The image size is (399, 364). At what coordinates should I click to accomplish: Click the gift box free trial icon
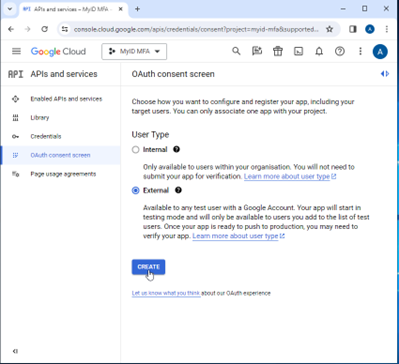[277, 51]
